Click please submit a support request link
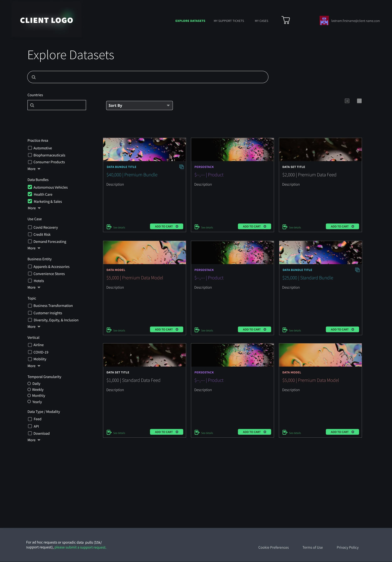The height and width of the screenshot is (562, 392). (x=80, y=547)
